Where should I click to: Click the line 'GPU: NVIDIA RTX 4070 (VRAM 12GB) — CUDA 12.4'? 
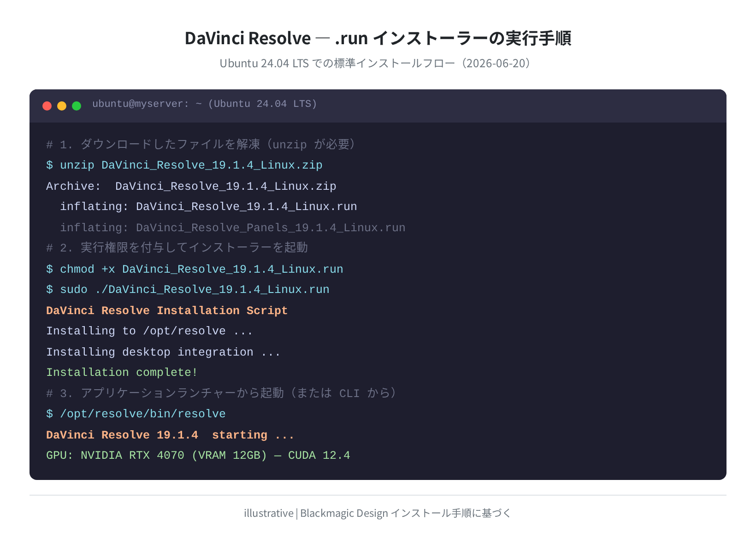(x=198, y=455)
